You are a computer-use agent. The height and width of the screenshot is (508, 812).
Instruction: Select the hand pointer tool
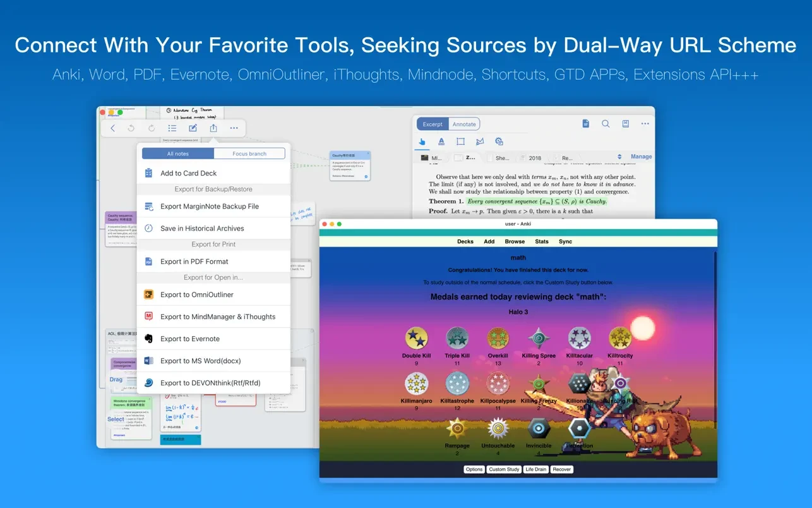[x=422, y=142]
